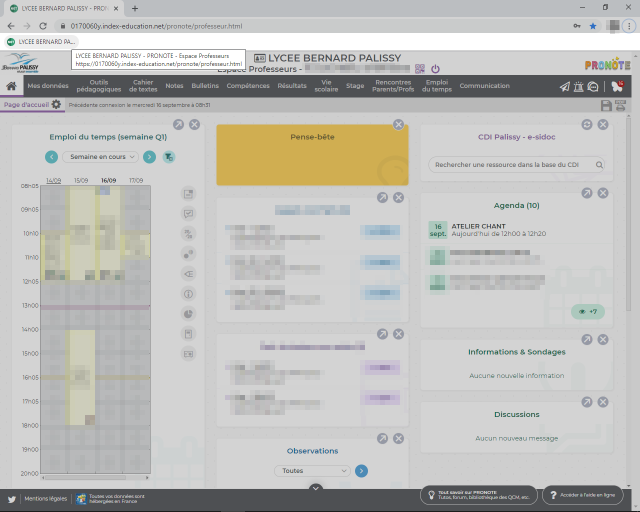The width and height of the screenshot is (640, 512).
Task: Open homepage settings gear icon
Action: [x=56, y=104]
